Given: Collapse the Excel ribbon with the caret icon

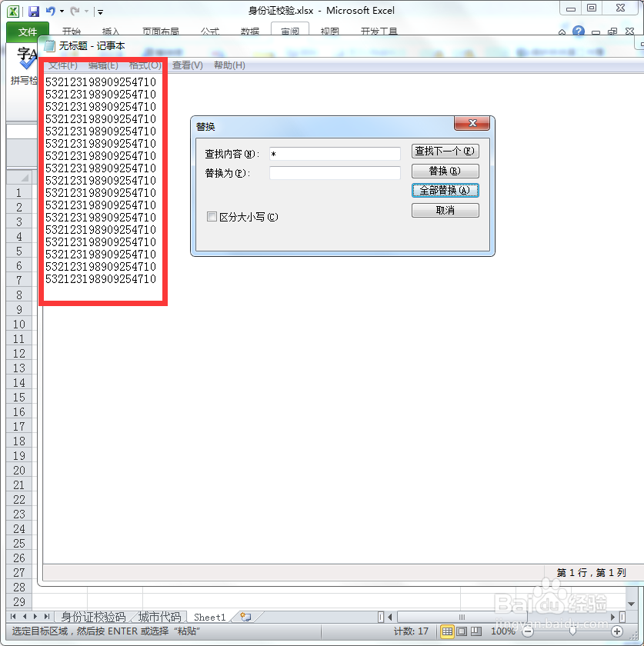Looking at the screenshot, I should point(562,32).
